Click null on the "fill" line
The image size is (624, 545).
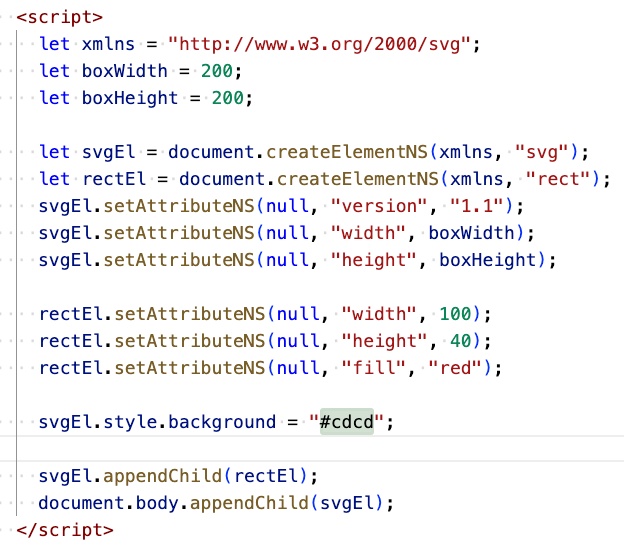tap(298, 368)
